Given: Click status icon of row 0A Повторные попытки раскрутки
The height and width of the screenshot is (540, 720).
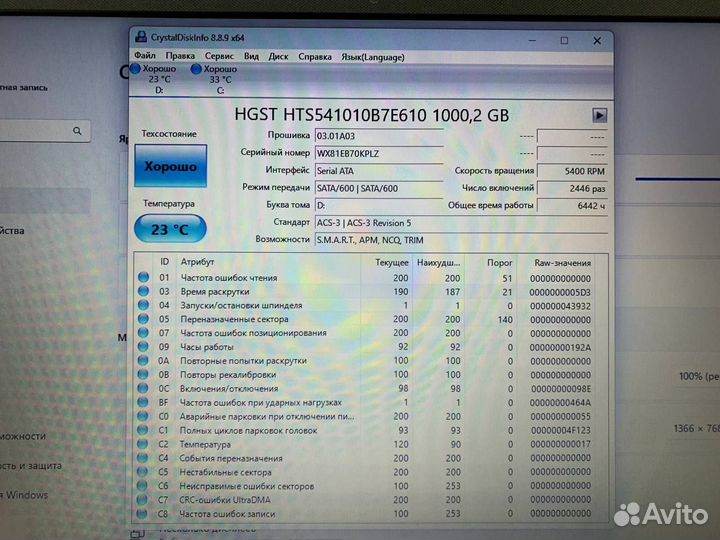Looking at the screenshot, I should click(x=143, y=360).
